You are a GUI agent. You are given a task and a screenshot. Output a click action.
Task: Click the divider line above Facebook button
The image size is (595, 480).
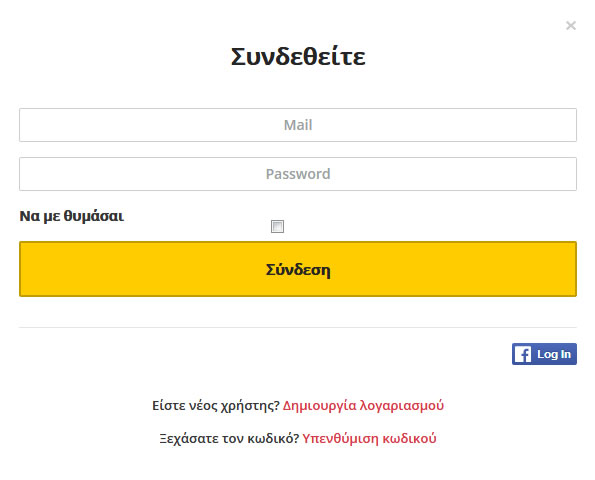(x=298, y=327)
